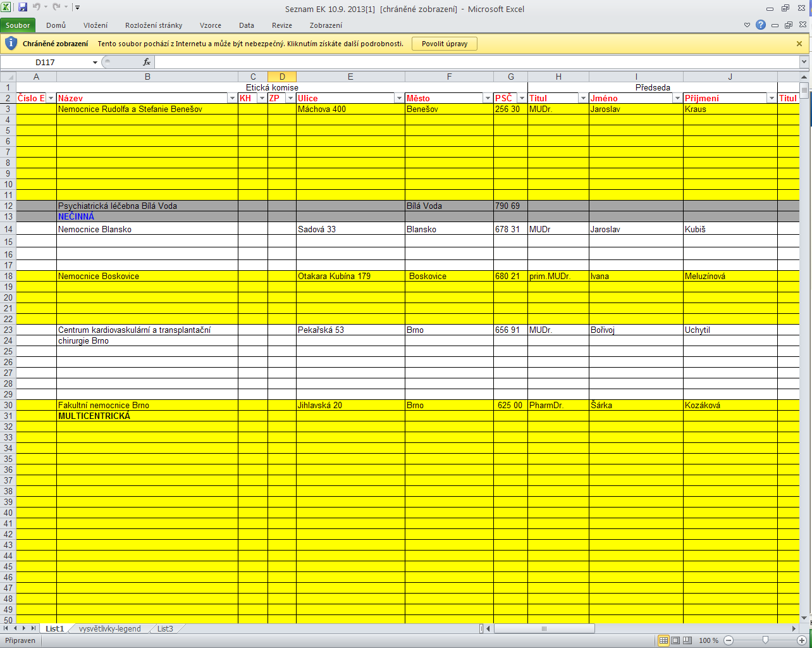
Task: Open filter dropdown for ZP column
Action: tap(290, 98)
